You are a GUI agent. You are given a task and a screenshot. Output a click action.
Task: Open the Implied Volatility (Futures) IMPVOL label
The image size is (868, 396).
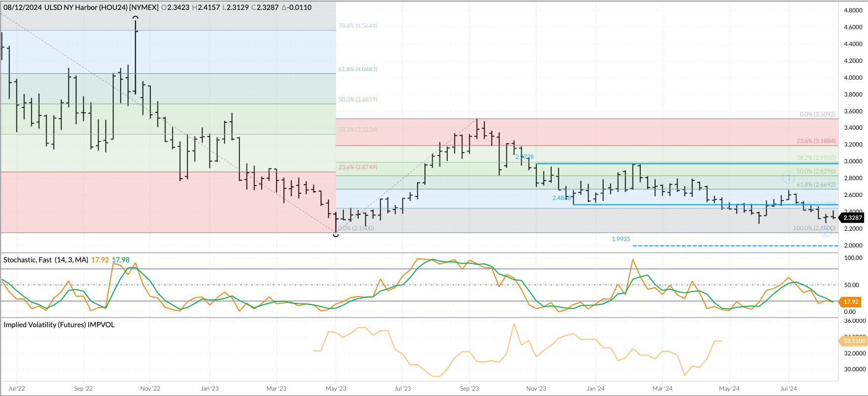pyautogui.click(x=59, y=325)
